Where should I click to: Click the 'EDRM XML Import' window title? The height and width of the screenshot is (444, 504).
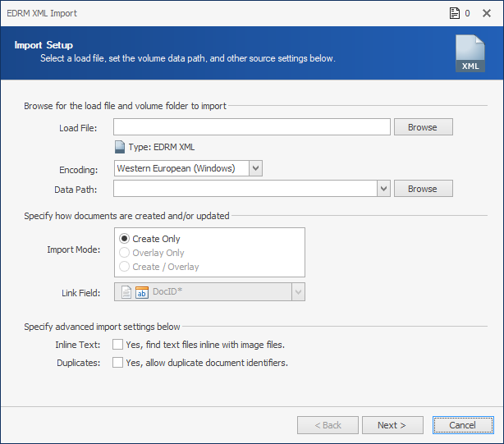42,13
